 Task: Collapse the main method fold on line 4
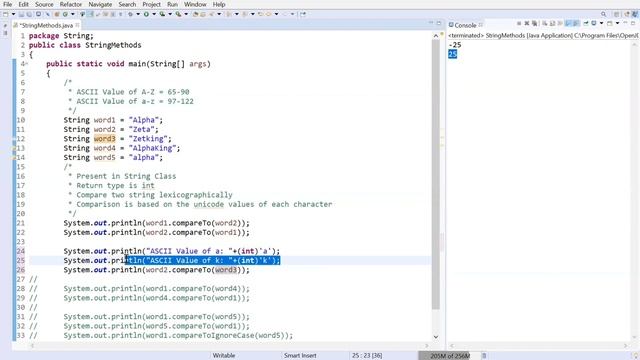[27, 64]
